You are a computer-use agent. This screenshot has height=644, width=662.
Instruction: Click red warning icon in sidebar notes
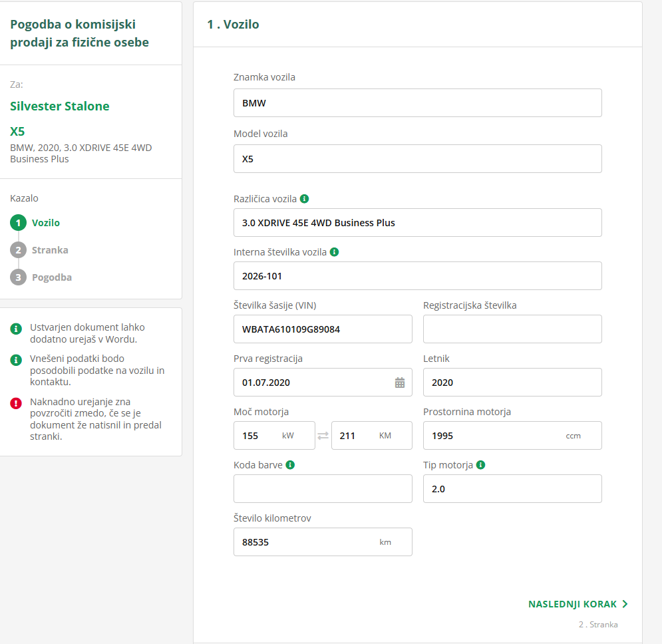pos(16,402)
